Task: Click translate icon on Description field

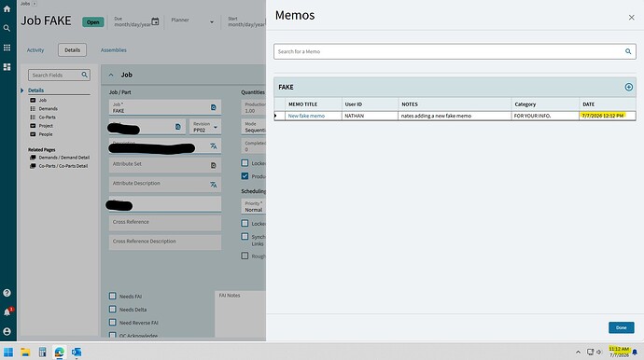Action: [213, 146]
